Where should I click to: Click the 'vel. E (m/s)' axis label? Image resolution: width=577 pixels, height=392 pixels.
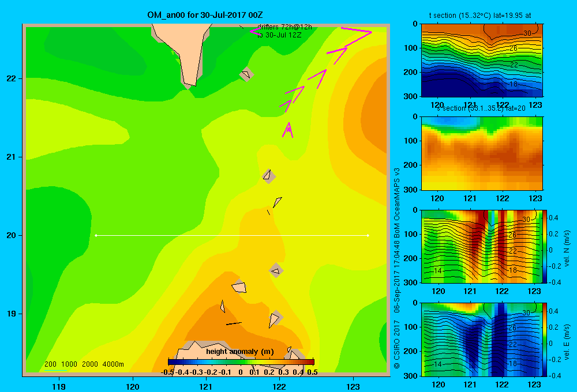(x=567, y=342)
